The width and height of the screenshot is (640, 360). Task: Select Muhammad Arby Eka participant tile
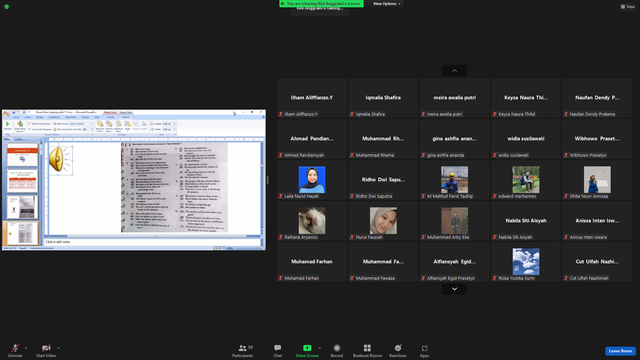[x=454, y=220]
